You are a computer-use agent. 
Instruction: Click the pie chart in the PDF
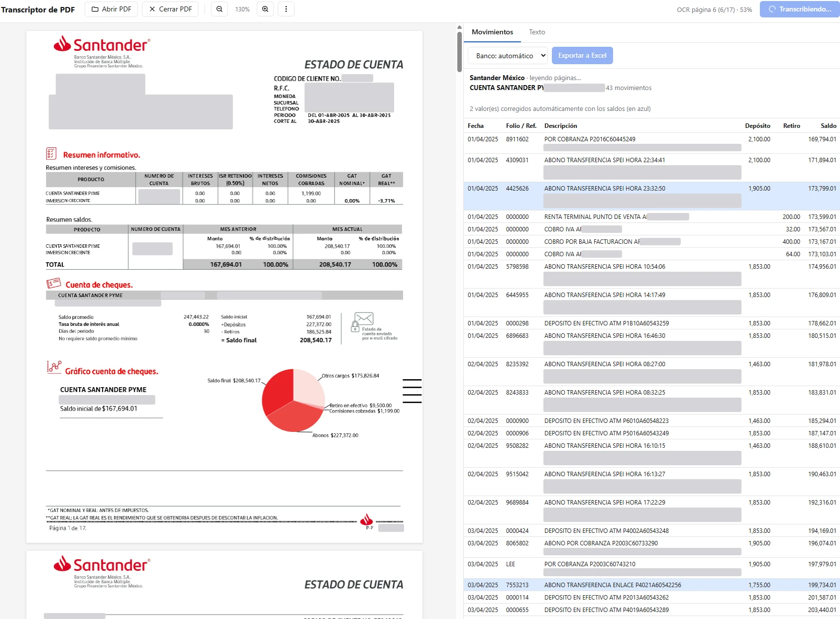click(x=294, y=400)
